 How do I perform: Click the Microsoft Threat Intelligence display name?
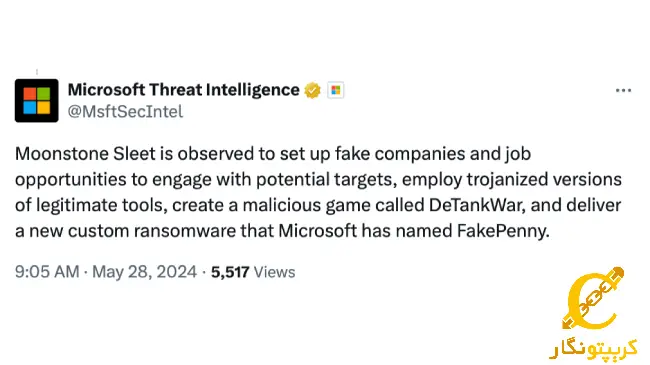[x=184, y=90]
